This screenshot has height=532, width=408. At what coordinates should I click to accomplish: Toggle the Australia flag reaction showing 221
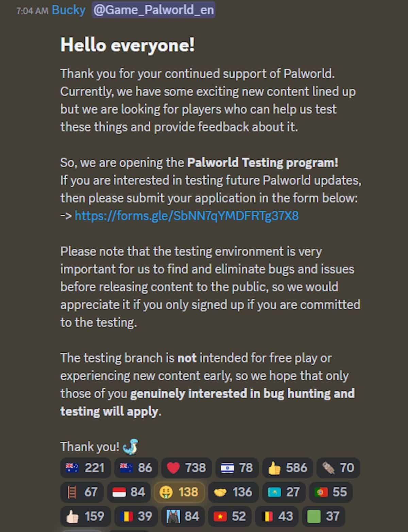(85, 468)
